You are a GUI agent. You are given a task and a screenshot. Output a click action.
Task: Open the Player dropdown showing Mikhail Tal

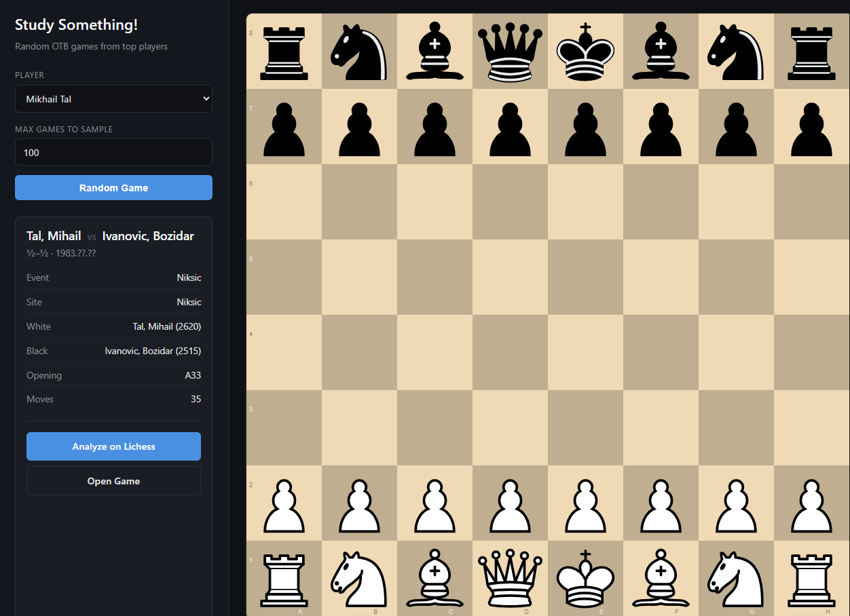(113, 99)
